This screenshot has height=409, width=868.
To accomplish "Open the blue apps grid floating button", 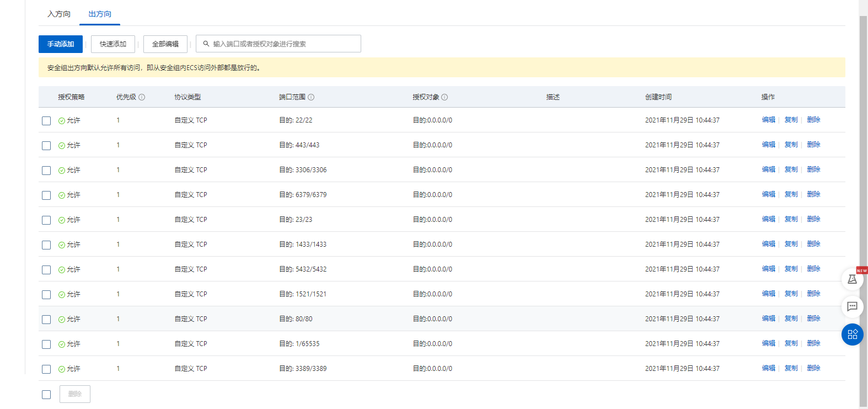I will (x=852, y=334).
